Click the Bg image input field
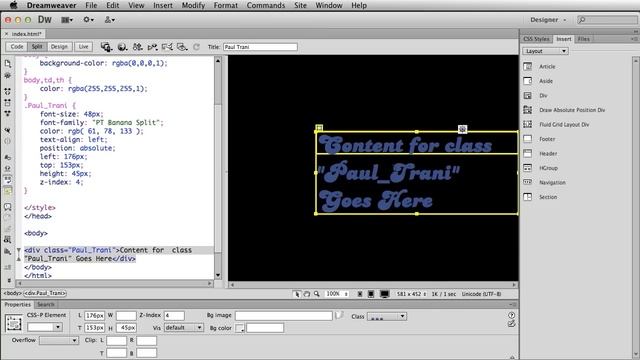640x360 pixels. click(x=284, y=316)
